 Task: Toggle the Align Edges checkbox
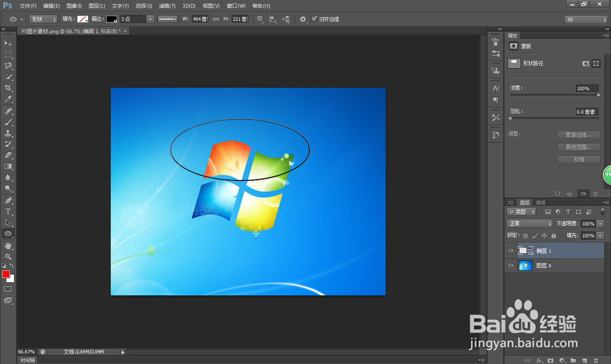tap(314, 19)
